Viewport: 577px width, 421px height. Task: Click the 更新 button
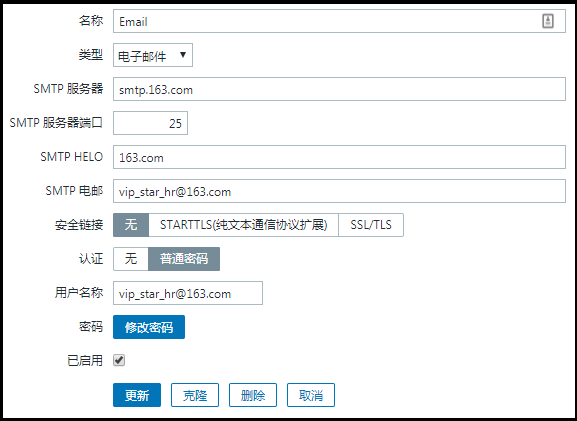pos(137,395)
